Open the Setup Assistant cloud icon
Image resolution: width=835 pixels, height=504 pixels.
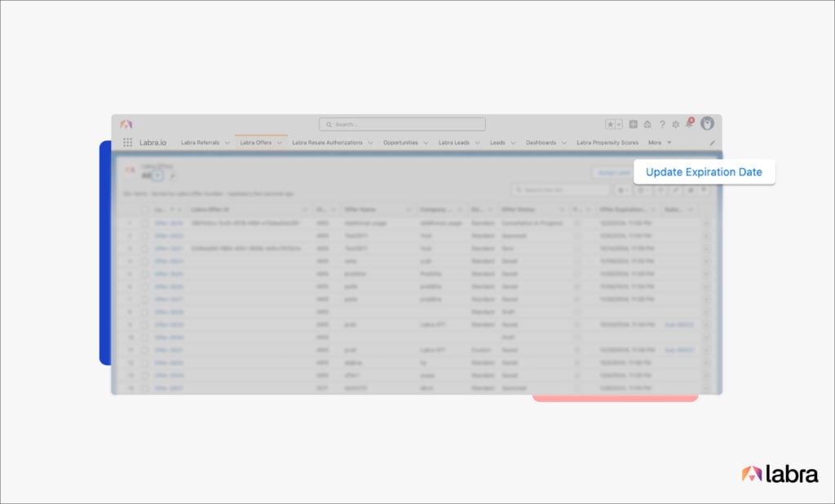tap(647, 124)
